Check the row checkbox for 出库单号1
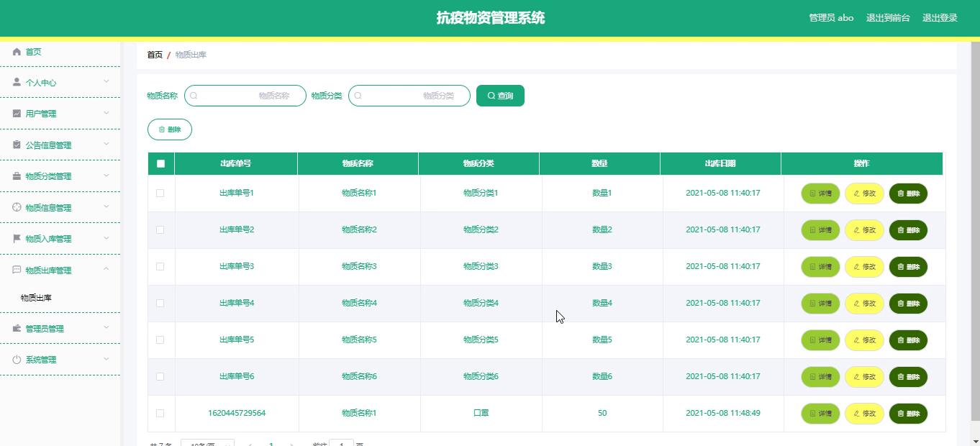Screen dimensions: 980x446 pos(160,194)
